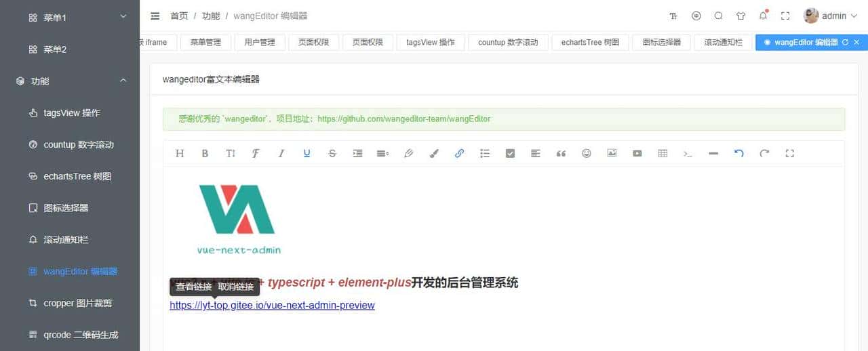
Task: Open the emoji picker in editor toolbar
Action: pyautogui.click(x=587, y=154)
